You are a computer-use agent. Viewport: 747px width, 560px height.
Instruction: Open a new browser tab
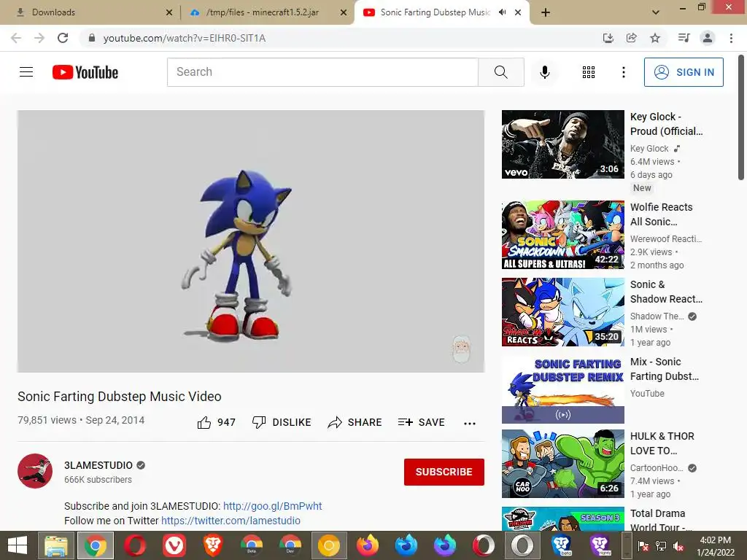(x=546, y=12)
